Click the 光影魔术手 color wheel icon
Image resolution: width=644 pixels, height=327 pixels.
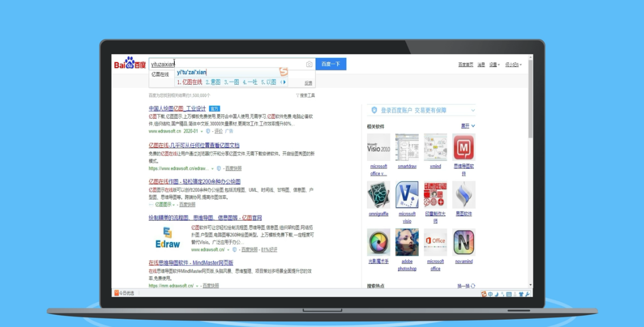pos(379,242)
